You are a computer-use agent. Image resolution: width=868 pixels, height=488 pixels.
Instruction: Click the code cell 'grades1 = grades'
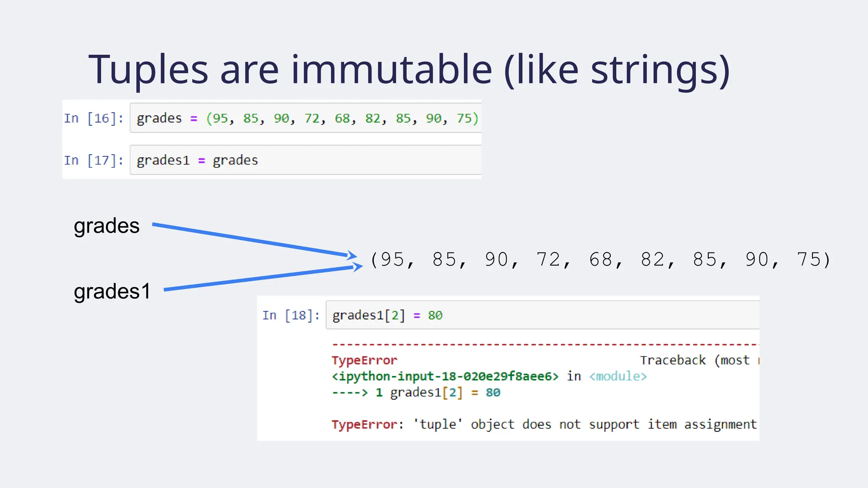click(x=306, y=160)
